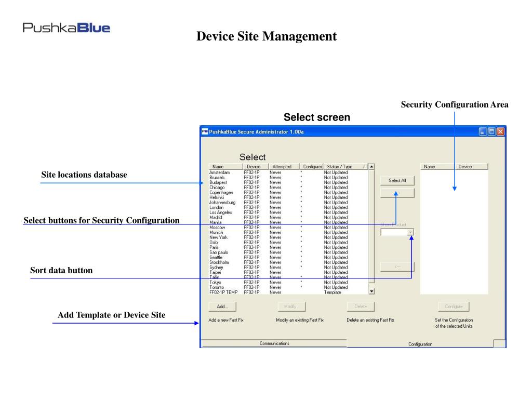
Task: Select the Copenhagen row
Action: (288, 192)
